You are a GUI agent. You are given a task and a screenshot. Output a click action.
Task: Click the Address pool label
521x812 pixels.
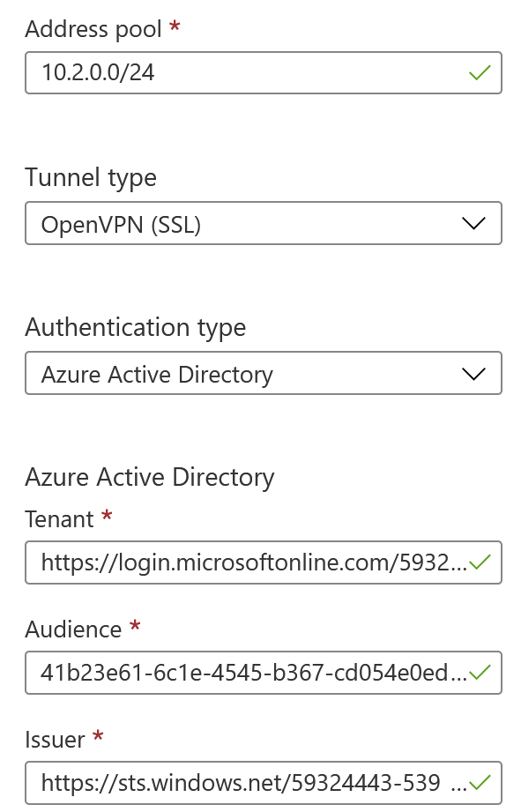tap(93, 30)
